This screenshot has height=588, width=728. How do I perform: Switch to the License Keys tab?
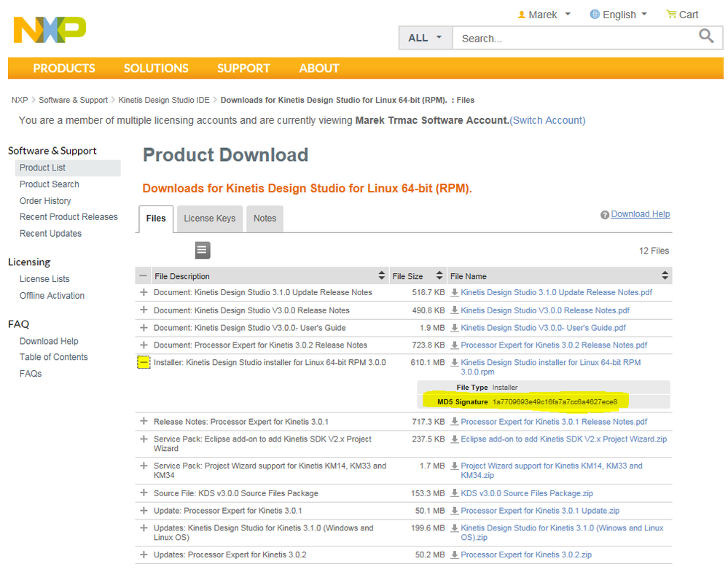[x=209, y=219]
